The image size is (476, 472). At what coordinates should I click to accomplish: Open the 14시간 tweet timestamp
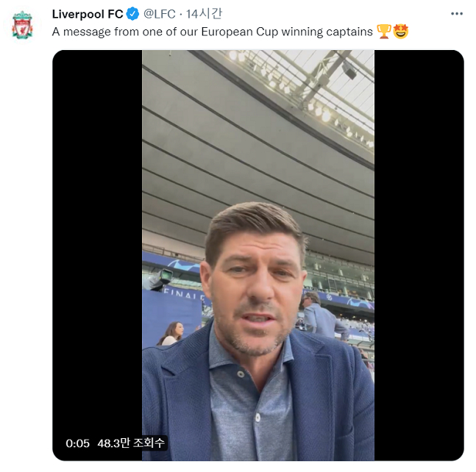(x=204, y=14)
